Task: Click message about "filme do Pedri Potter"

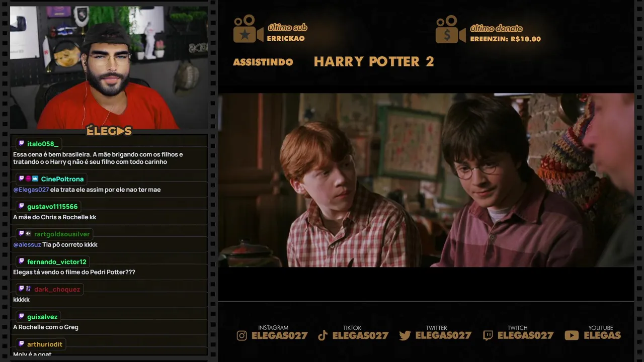Action: tap(74, 272)
